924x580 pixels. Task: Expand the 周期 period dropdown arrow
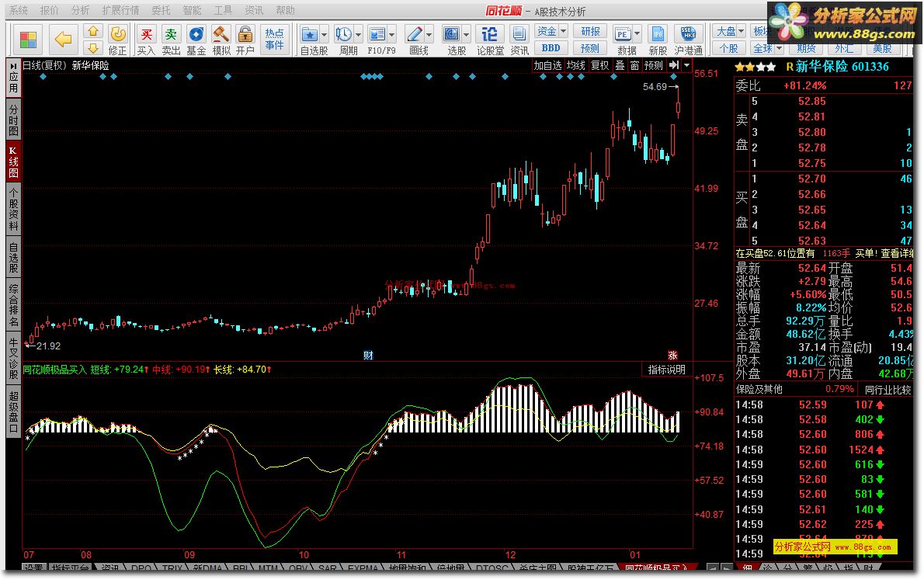358,35
